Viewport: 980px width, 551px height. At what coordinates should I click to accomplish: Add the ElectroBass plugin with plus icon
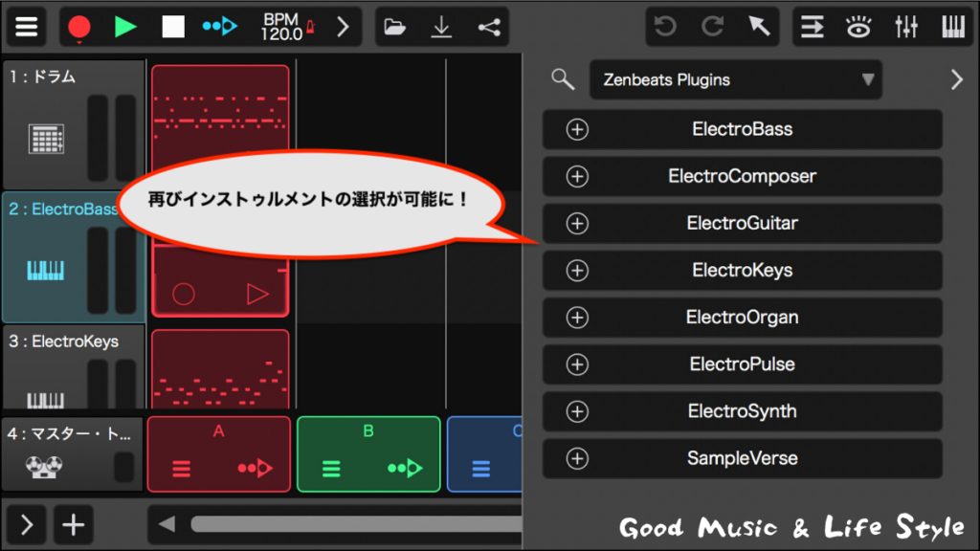coord(577,129)
